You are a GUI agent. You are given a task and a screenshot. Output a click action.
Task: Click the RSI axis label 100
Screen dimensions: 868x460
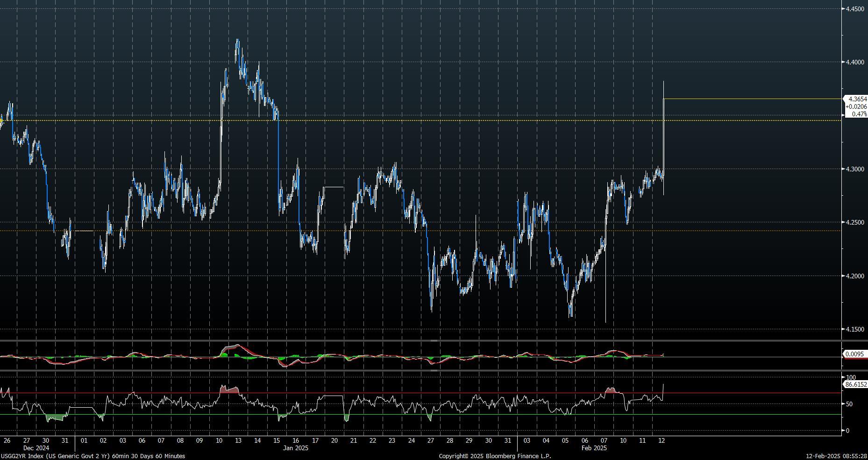(x=851, y=377)
